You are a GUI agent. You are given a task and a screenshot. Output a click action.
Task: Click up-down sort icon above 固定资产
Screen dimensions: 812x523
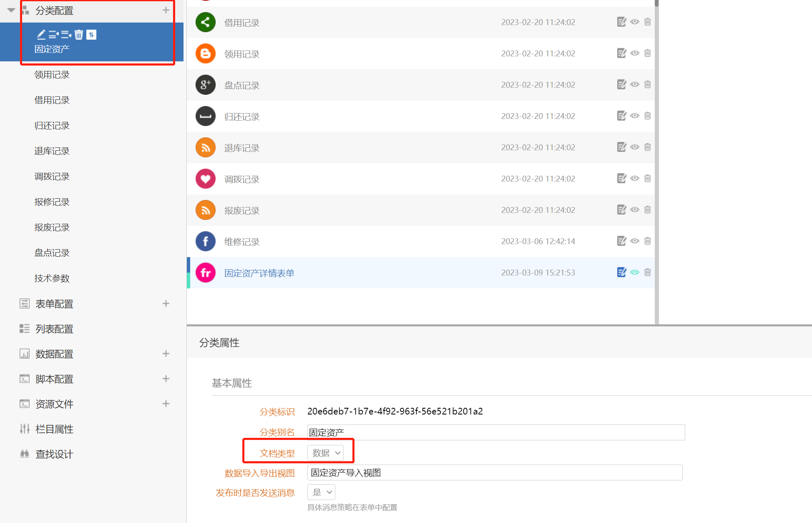[x=91, y=35]
